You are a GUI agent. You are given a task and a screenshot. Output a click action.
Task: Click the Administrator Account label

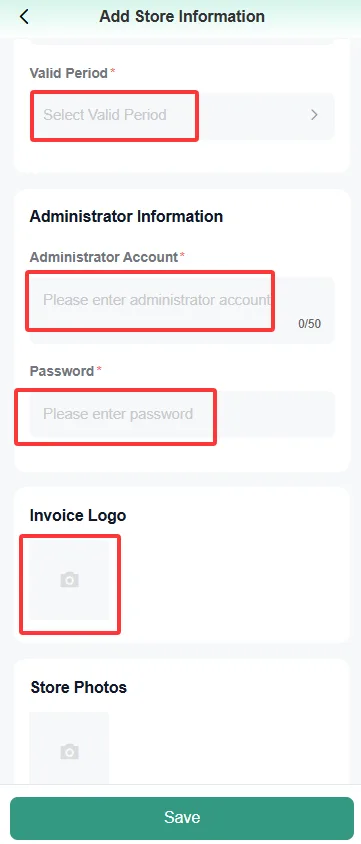point(104,257)
